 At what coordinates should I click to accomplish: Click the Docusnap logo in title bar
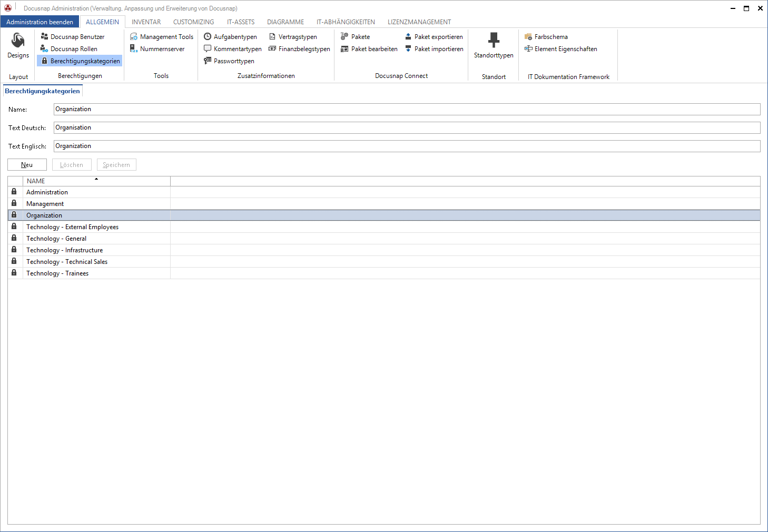point(8,8)
